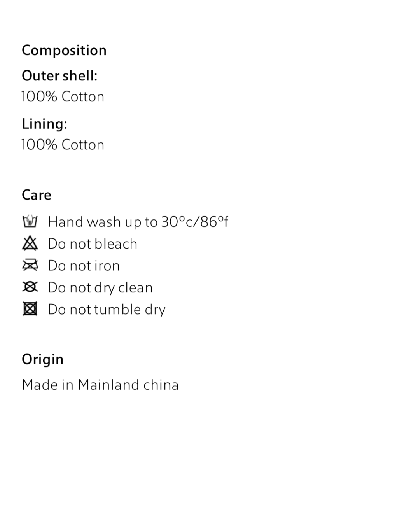Click the hand wash basin icon
Screen dimensions: 420x525
[x=30, y=222]
